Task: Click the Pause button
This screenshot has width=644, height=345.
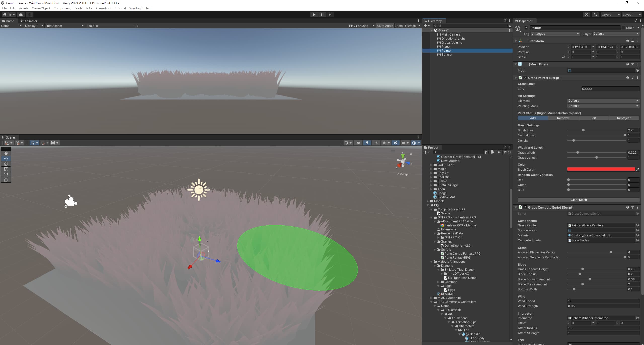Action: [322, 15]
